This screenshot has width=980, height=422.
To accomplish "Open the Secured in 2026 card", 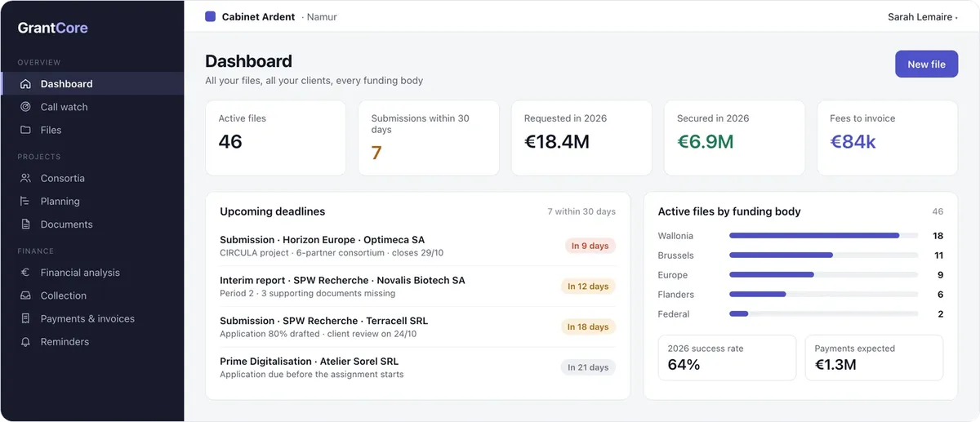I will (x=734, y=138).
